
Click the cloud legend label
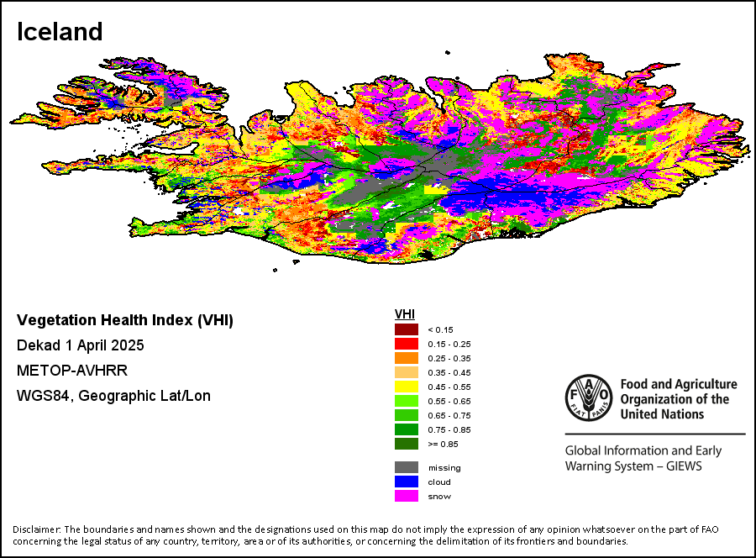coord(438,482)
